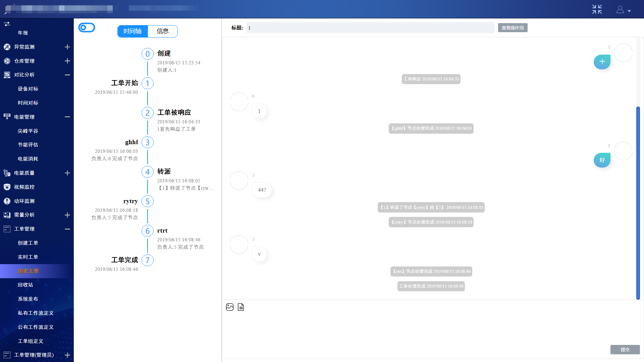Open 工单组定义 in the sidebar
Image resolution: width=644 pixels, height=362 pixels.
click(31, 341)
